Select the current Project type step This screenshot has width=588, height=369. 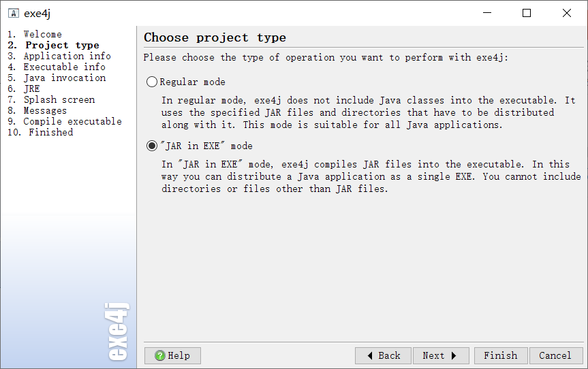pyautogui.click(x=53, y=45)
